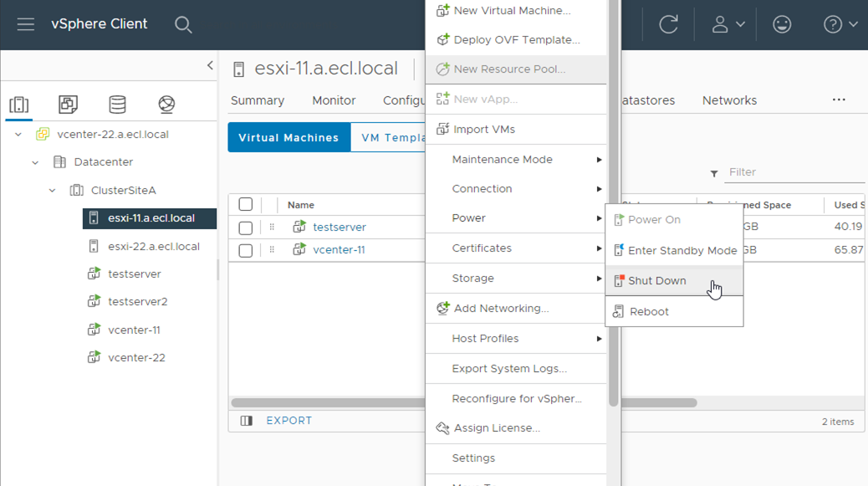This screenshot has height=486, width=868.
Task: Open the hamburger navigation menu
Action: (x=26, y=24)
